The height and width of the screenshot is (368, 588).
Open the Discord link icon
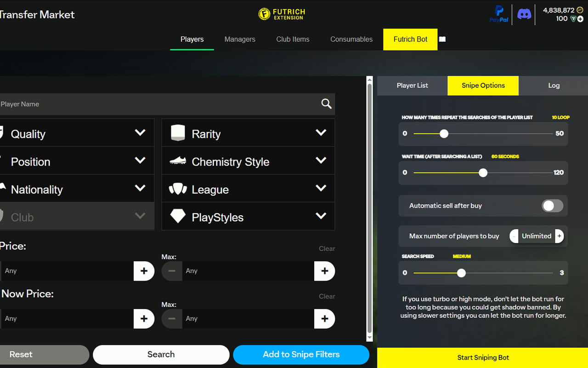click(524, 14)
